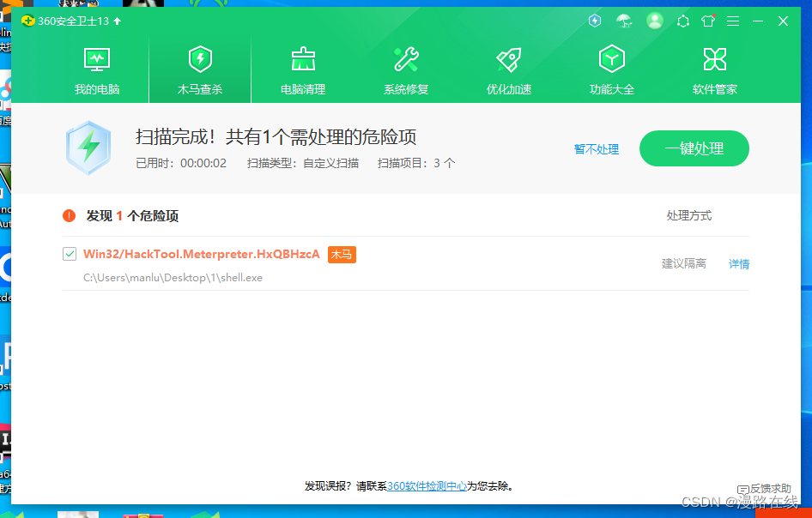Click the 扫描项目：3 个 text
The width and height of the screenshot is (812, 518).
tap(416, 164)
